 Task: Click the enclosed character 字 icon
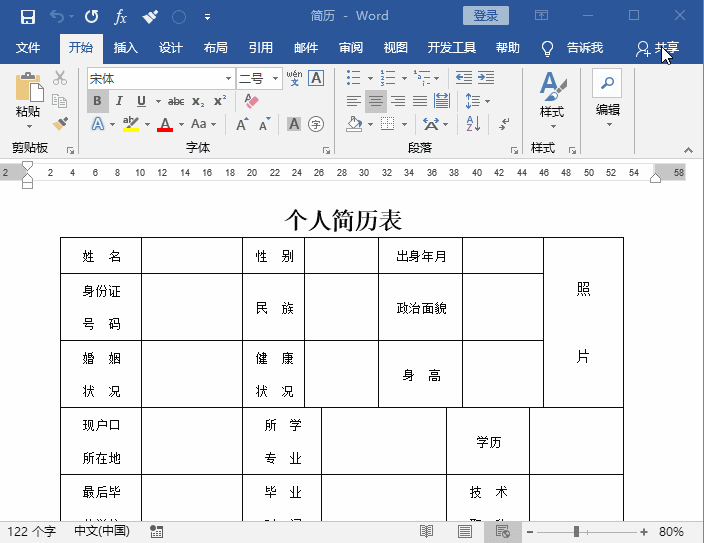point(316,124)
